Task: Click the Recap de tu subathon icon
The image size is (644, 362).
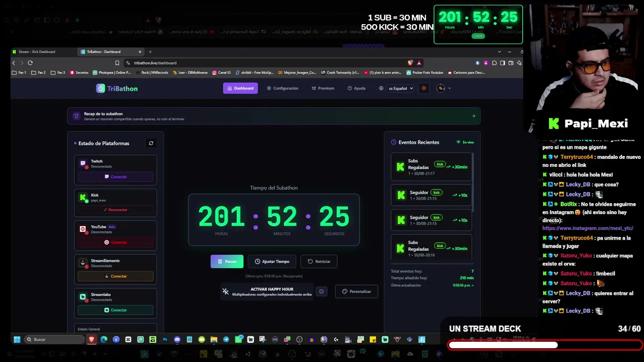Action: click(x=76, y=116)
